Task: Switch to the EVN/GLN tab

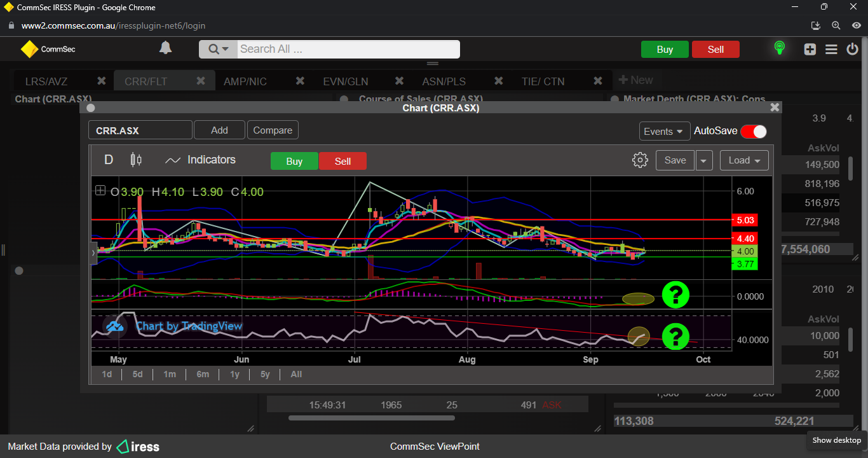Action: tap(346, 81)
